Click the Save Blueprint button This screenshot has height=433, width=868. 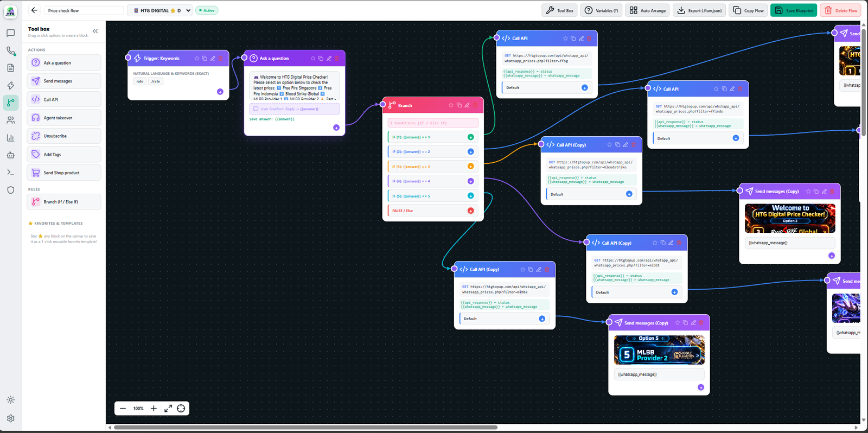794,10
